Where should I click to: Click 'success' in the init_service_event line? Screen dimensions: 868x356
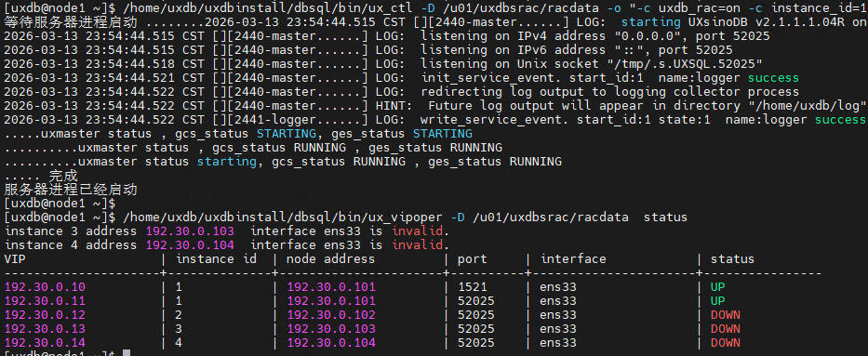click(773, 78)
